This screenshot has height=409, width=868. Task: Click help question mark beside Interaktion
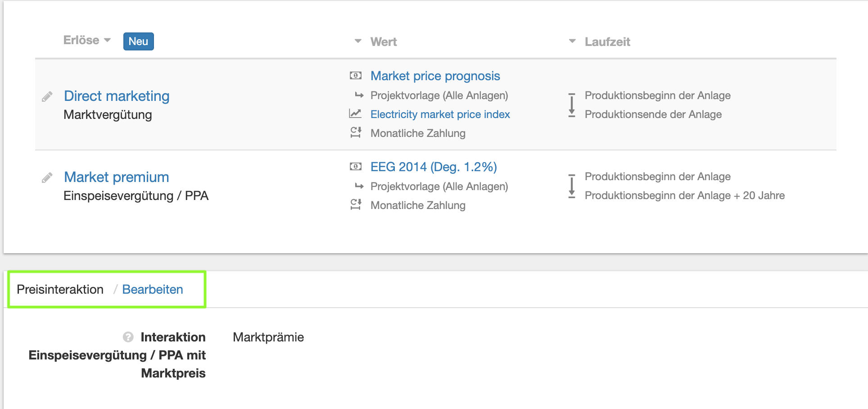(128, 337)
